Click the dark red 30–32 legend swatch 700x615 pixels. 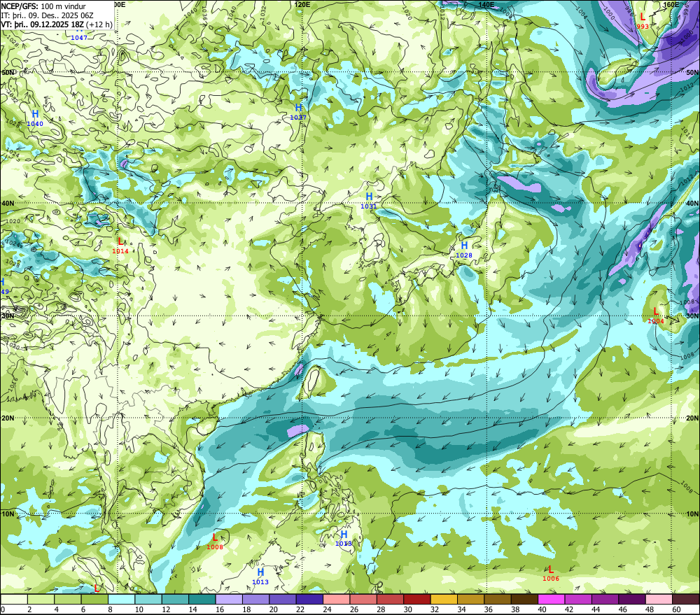tap(417, 599)
